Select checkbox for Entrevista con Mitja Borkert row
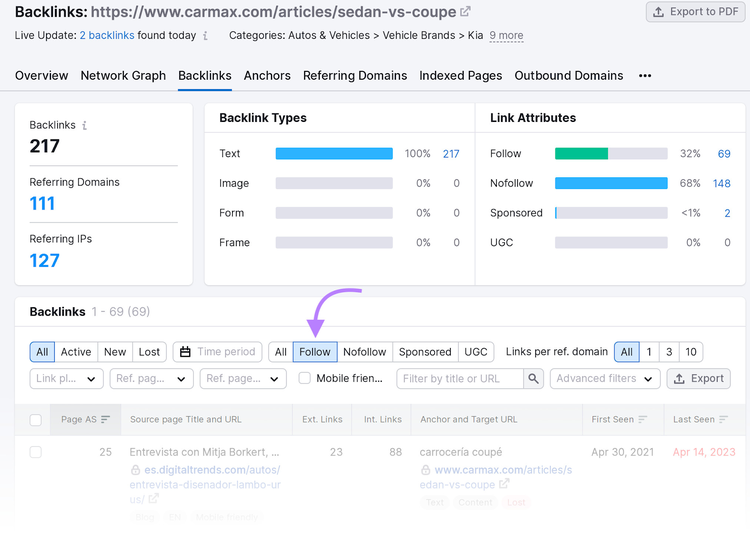The image size is (750, 537). click(x=35, y=452)
